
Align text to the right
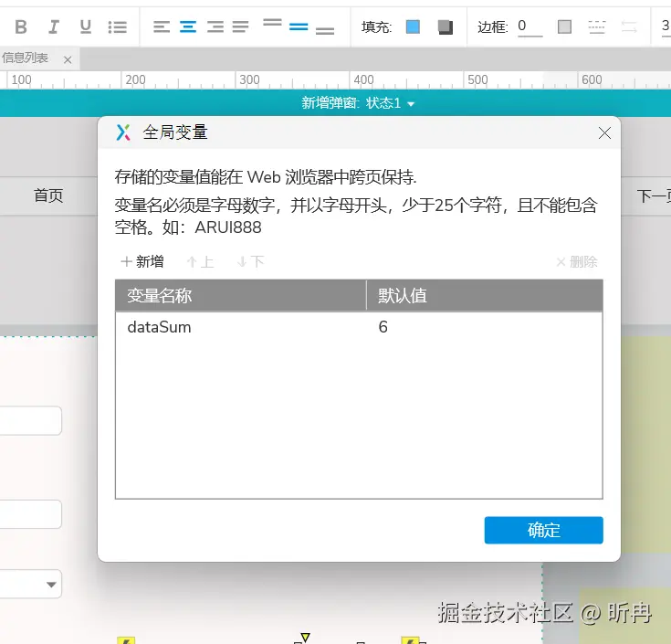point(215,27)
